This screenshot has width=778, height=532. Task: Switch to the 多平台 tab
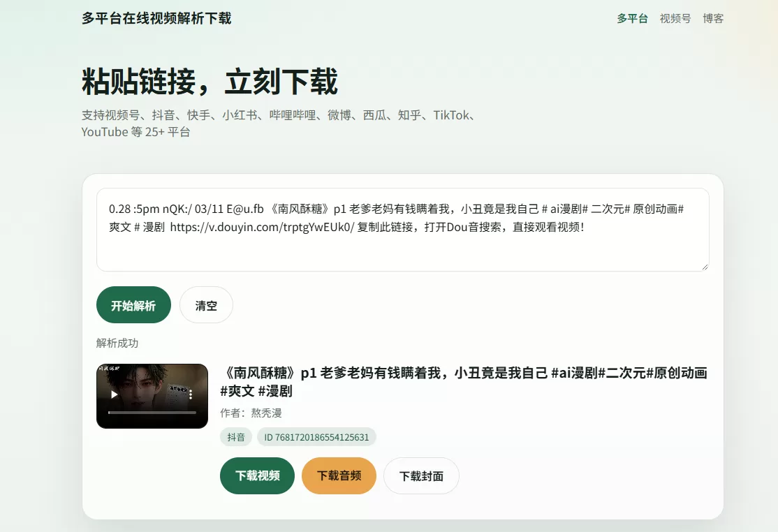(x=632, y=18)
